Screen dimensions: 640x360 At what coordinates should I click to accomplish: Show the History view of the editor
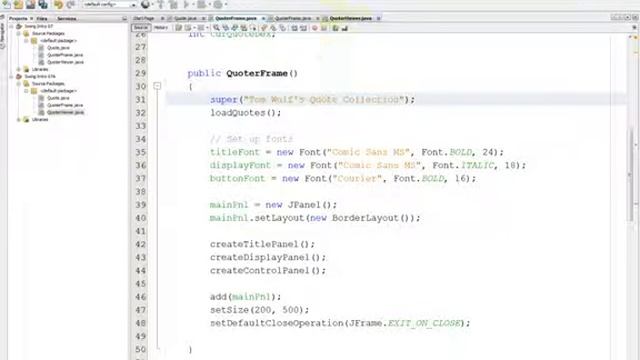click(161, 28)
